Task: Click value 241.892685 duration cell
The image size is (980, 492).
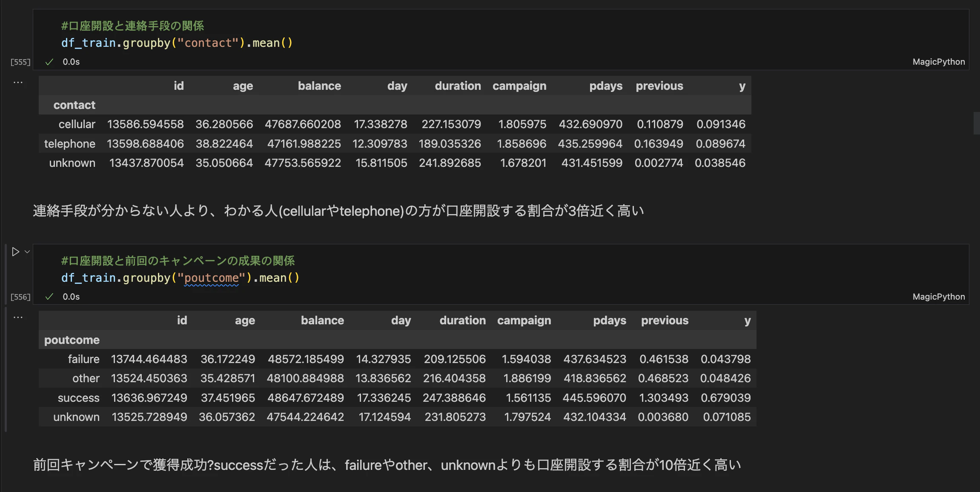Action: coord(450,163)
